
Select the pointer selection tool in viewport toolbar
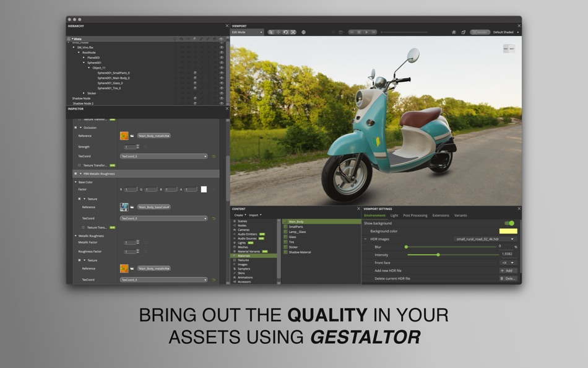pyautogui.click(x=270, y=32)
